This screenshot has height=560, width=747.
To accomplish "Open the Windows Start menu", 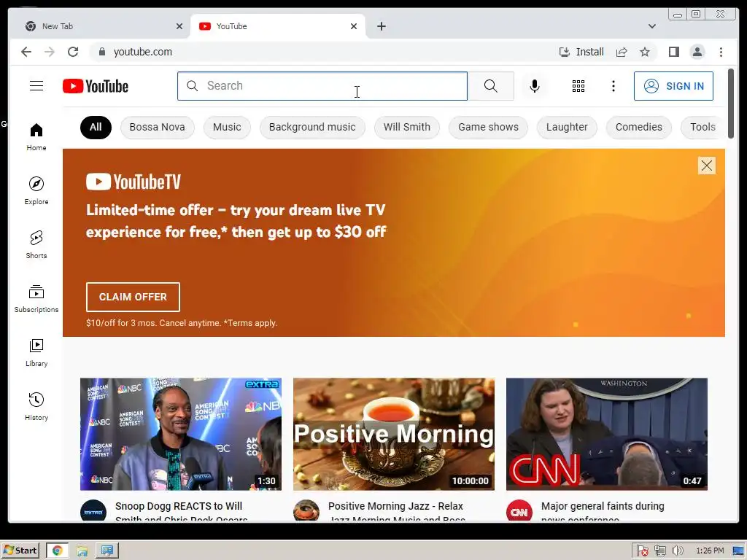I will click(x=20, y=551).
